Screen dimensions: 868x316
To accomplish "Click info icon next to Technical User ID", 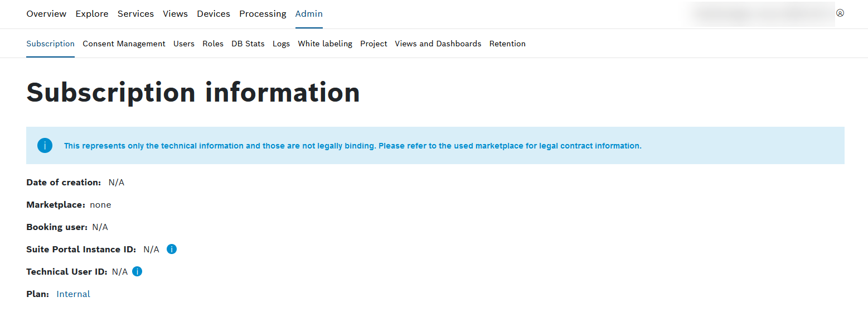I will 137,271.
